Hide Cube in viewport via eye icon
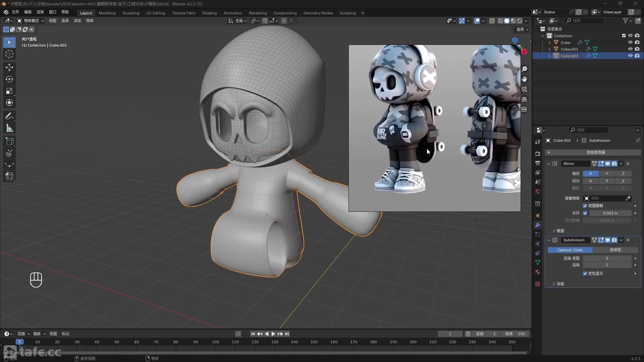Screen dimensions: 644x362 tap(630, 43)
